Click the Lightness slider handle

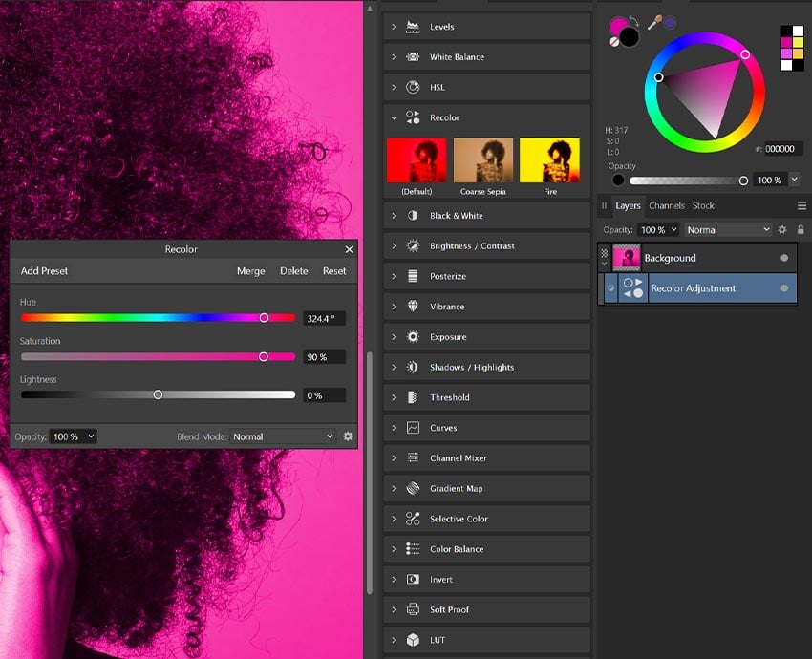coord(158,393)
